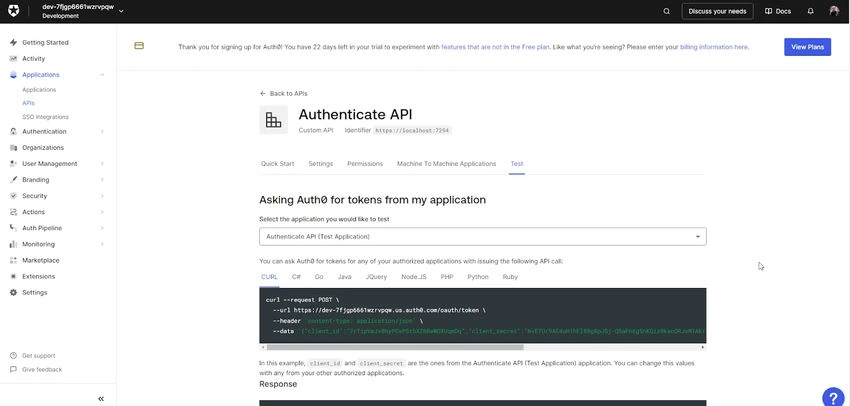850x406 pixels.
Task: Expand the User Management section chevron
Action: (x=102, y=164)
